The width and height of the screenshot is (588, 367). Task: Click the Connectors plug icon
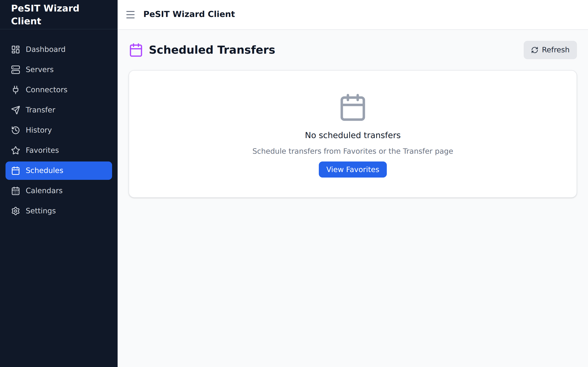coord(16,90)
